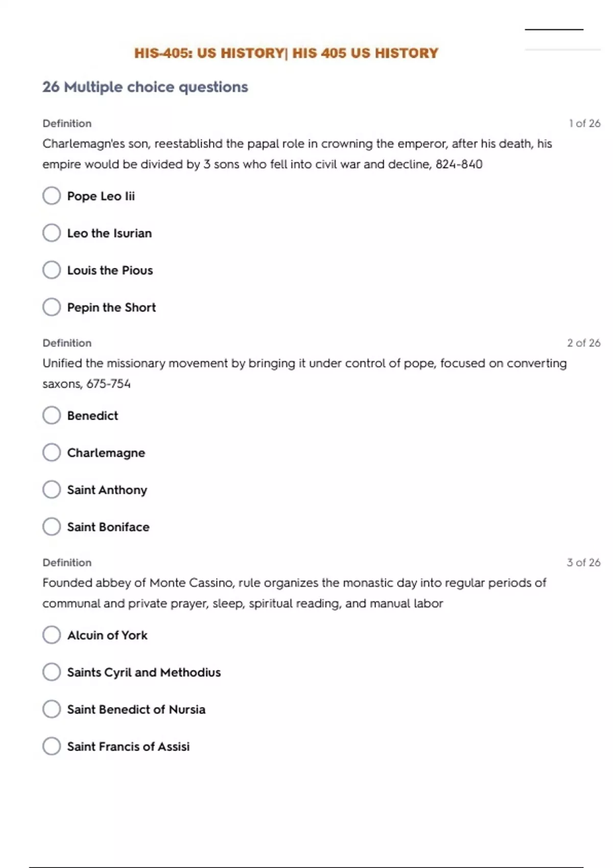
Task: Pick Saint Francis of Assisi option
Action: tap(52, 746)
